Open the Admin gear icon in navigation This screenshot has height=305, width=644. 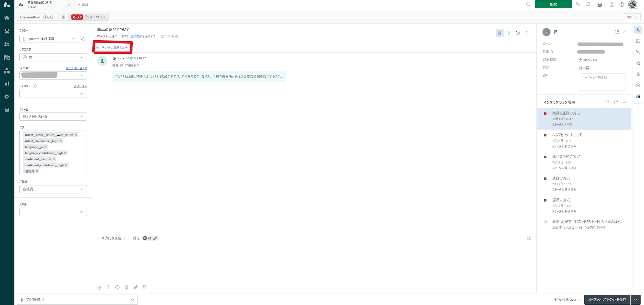pos(7,97)
